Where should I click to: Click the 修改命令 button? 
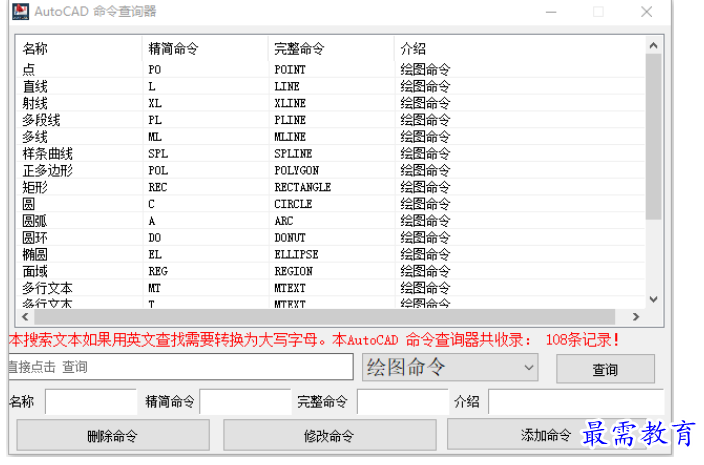click(330, 435)
